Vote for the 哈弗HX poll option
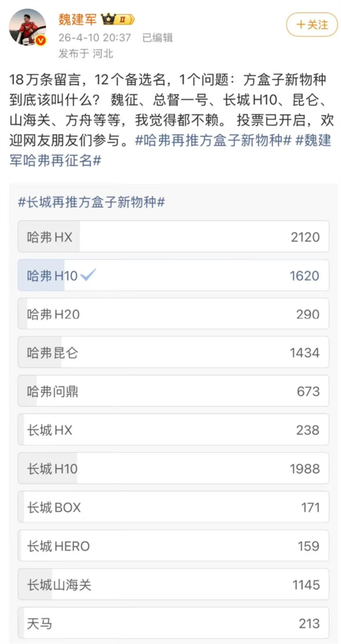The height and width of the screenshot is (644, 341). point(170,236)
